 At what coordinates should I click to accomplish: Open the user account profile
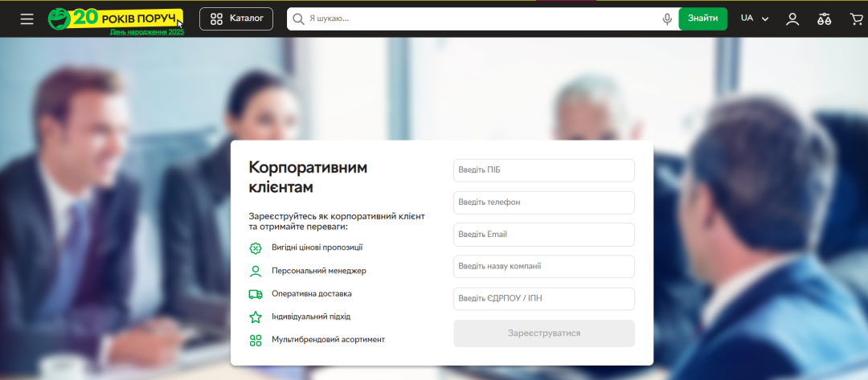point(792,18)
